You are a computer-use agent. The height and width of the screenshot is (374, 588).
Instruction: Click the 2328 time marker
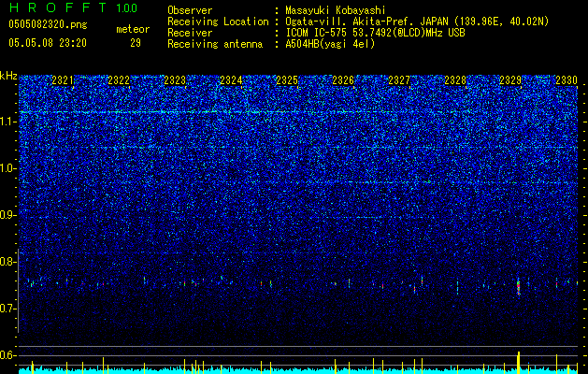[x=455, y=80]
